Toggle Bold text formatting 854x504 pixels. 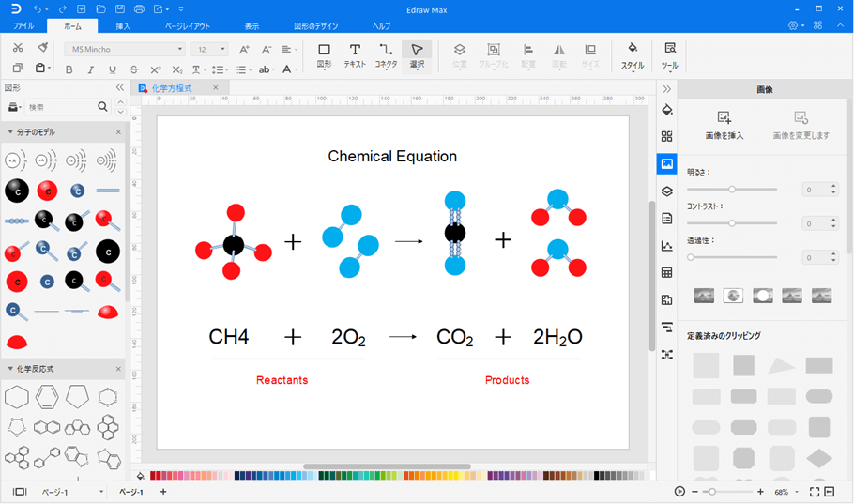pyautogui.click(x=69, y=69)
